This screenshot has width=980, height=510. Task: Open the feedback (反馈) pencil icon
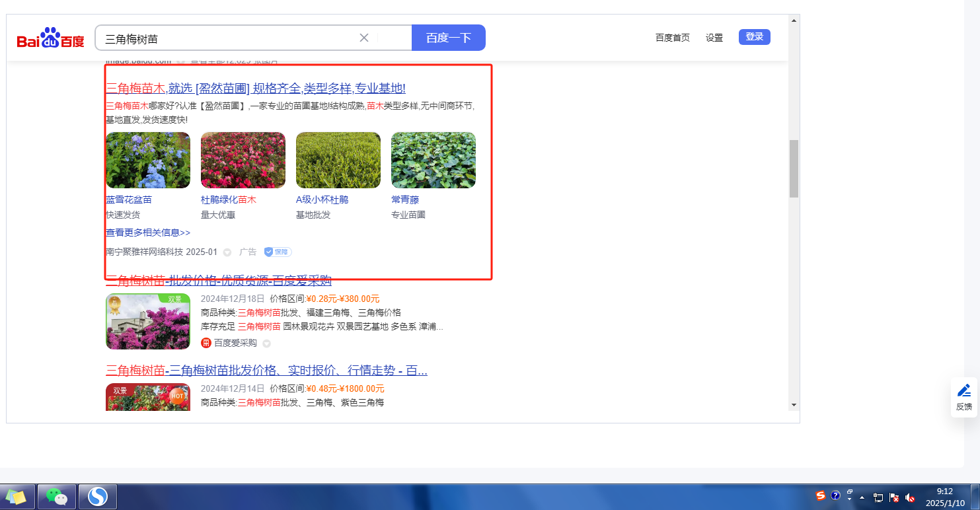pos(964,390)
